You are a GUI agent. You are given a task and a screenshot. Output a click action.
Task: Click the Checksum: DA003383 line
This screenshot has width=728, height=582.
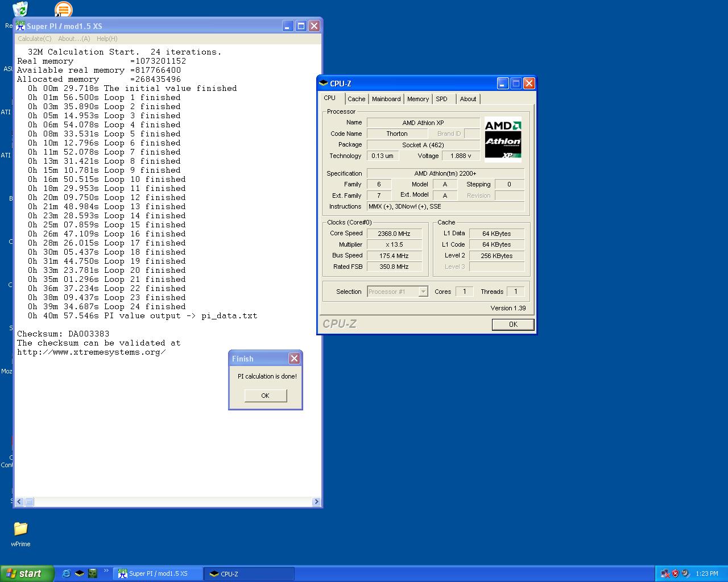pyautogui.click(x=63, y=334)
